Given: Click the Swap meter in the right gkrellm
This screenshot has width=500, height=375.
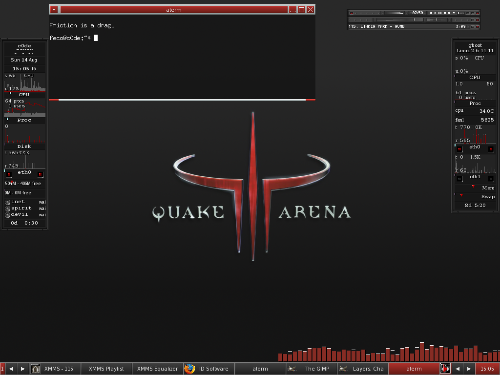Looking at the screenshot, I should point(475,197).
